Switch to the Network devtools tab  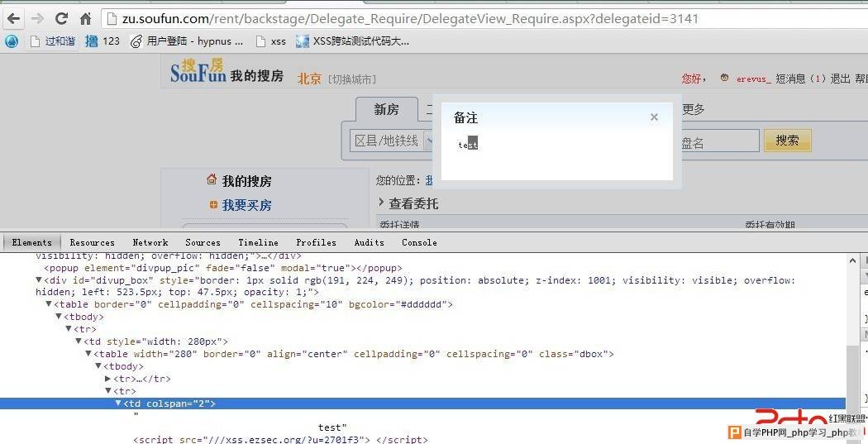pos(150,242)
